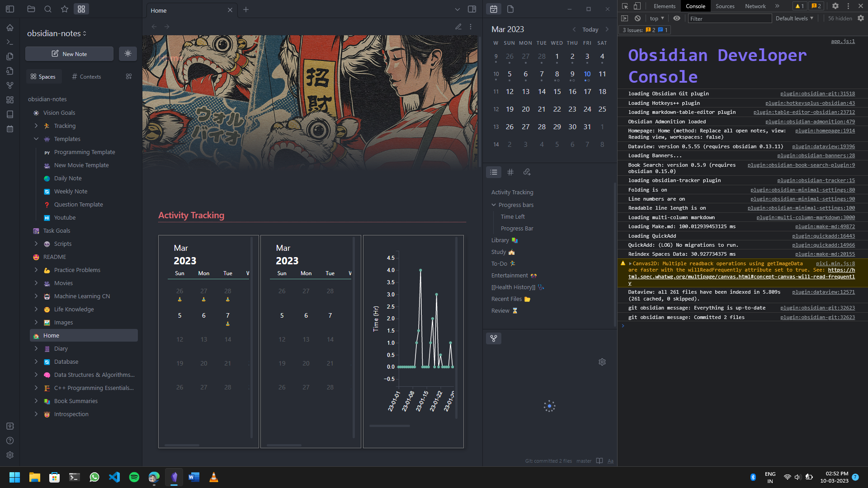Toggle DevTools device toolbar icon

tap(637, 6)
